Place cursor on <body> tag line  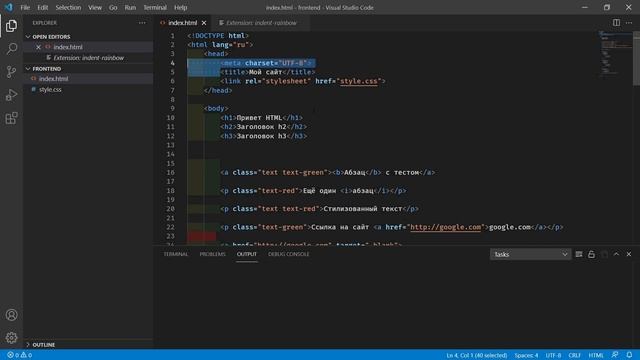click(x=216, y=109)
